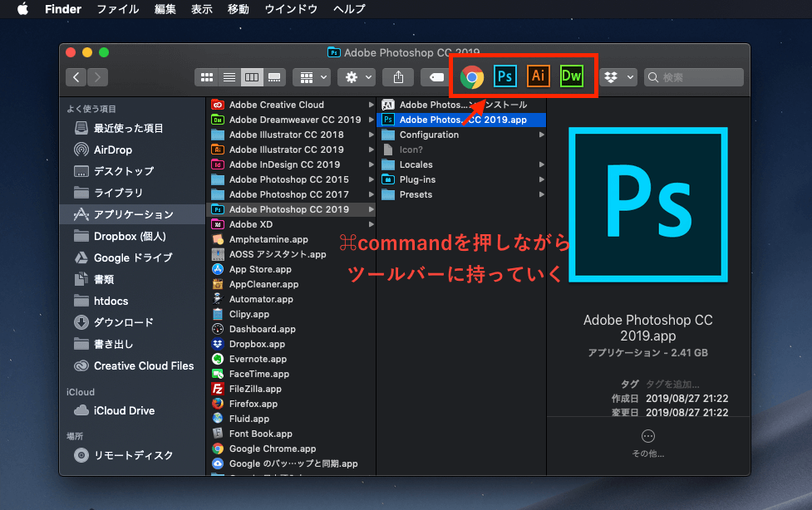The width and height of the screenshot is (812, 510).
Task: Open the Finder menu
Action: [63, 9]
